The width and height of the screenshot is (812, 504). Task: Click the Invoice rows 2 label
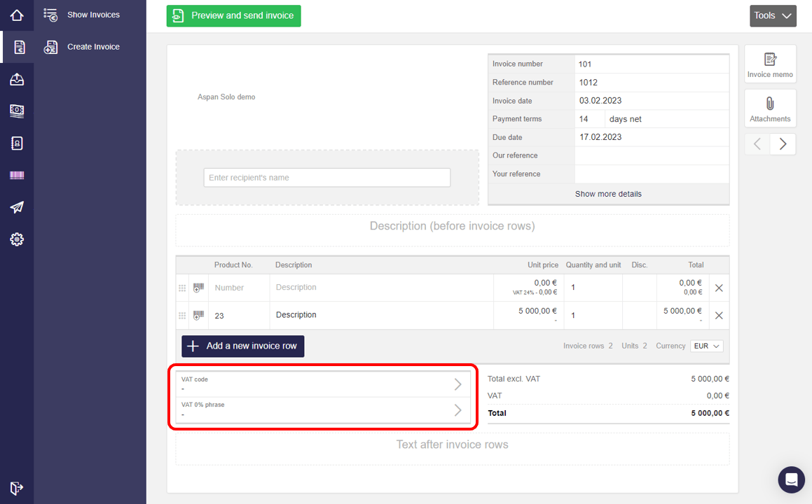588,346
